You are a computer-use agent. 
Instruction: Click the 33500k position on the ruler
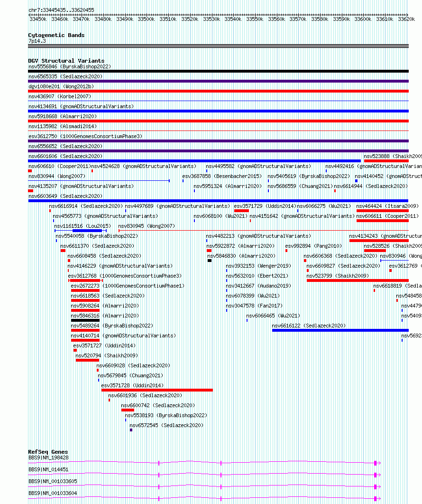pyautogui.click(x=146, y=19)
